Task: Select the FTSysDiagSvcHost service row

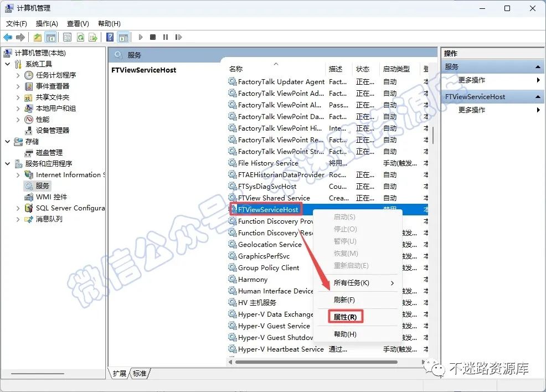Action: coord(328,186)
